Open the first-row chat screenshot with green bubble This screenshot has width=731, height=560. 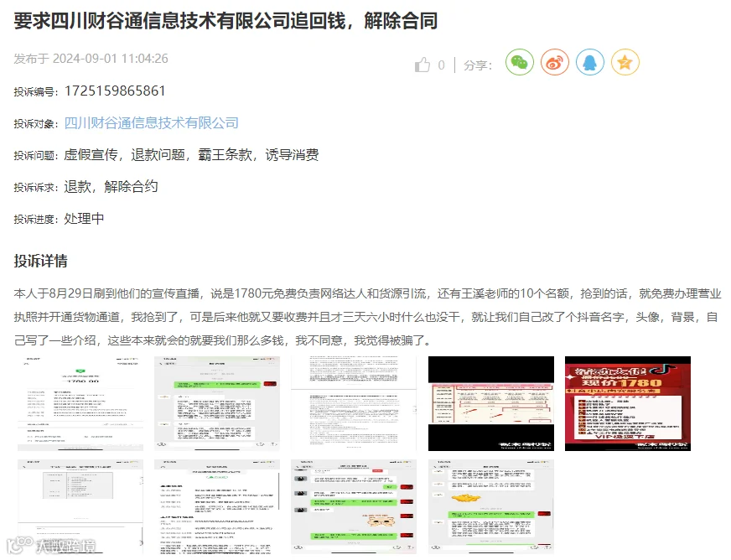pos(217,404)
